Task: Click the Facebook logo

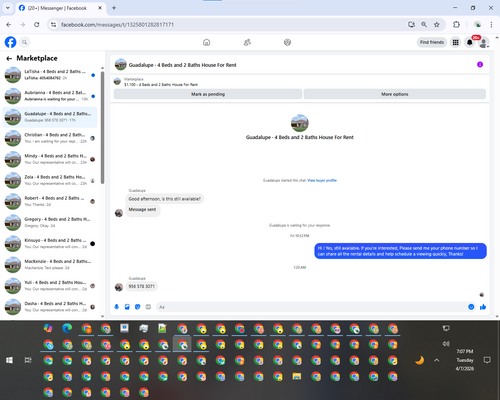Action: tap(10, 42)
